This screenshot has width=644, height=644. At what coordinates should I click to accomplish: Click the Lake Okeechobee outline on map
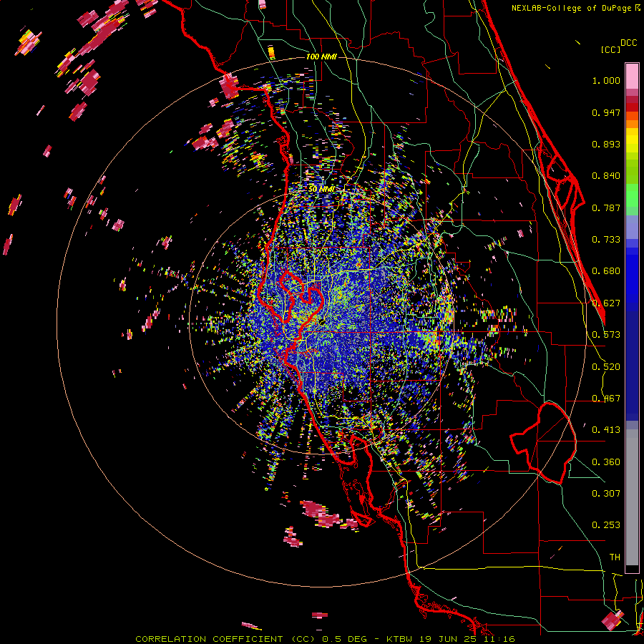(x=543, y=443)
